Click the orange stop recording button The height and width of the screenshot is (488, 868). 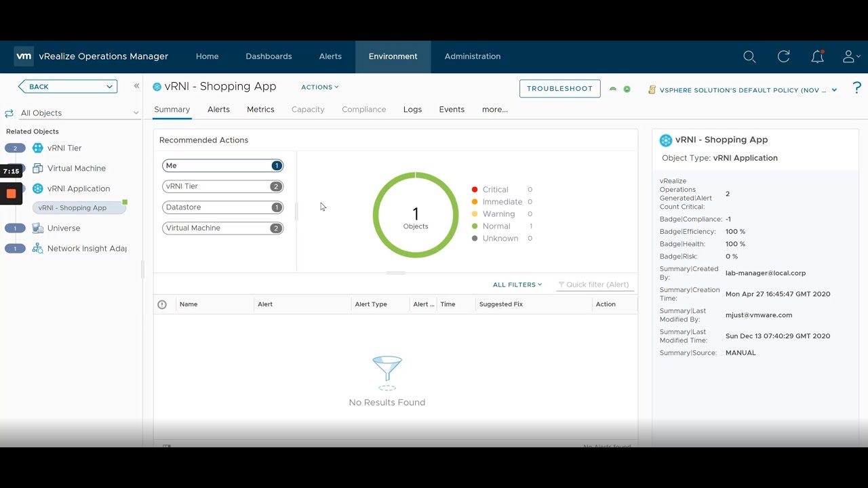[11, 194]
